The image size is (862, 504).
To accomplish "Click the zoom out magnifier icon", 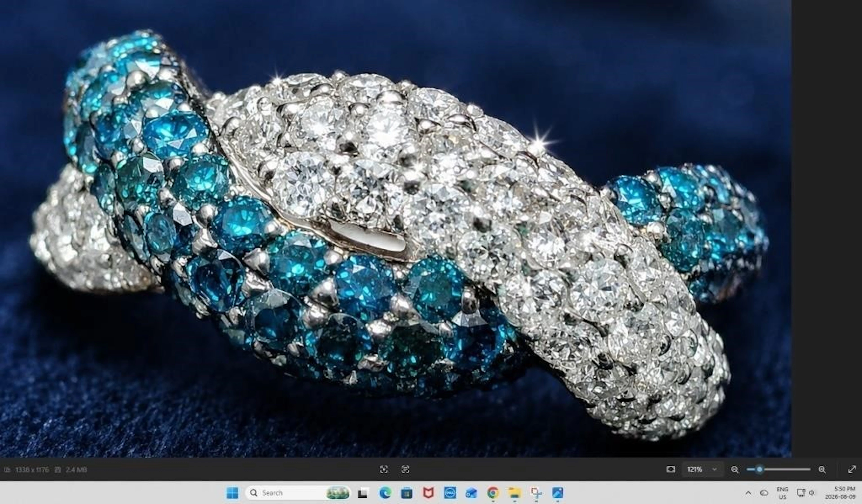I will 734,470.
